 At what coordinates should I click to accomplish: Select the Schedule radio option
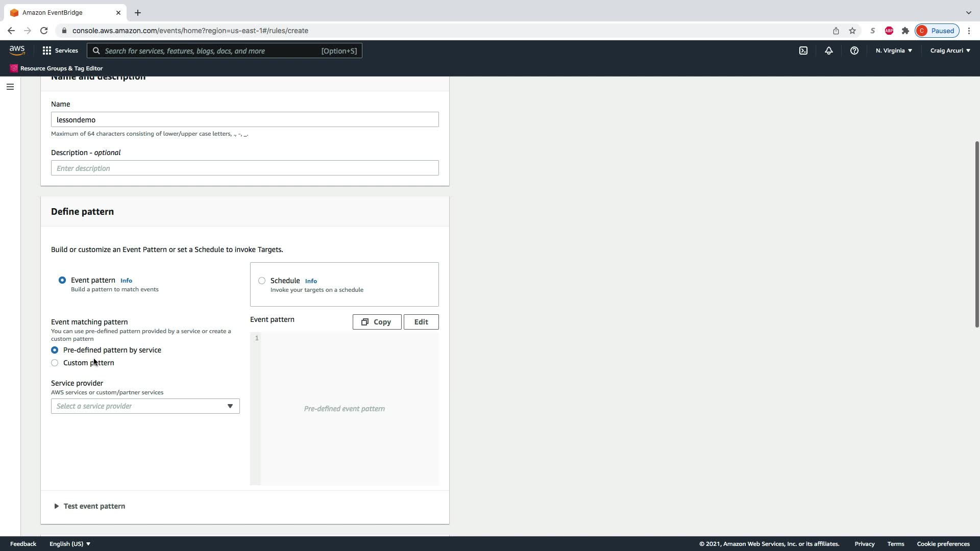coord(262,281)
